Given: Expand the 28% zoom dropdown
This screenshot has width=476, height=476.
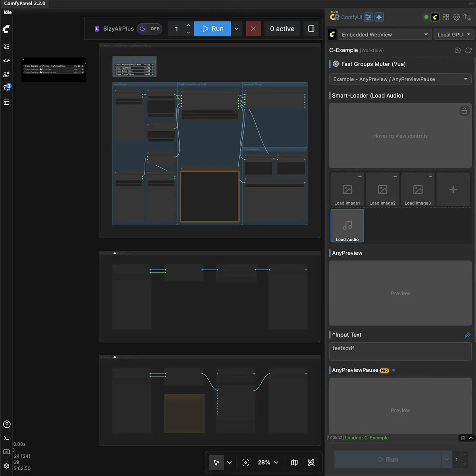Looking at the screenshot, I should point(268,463).
